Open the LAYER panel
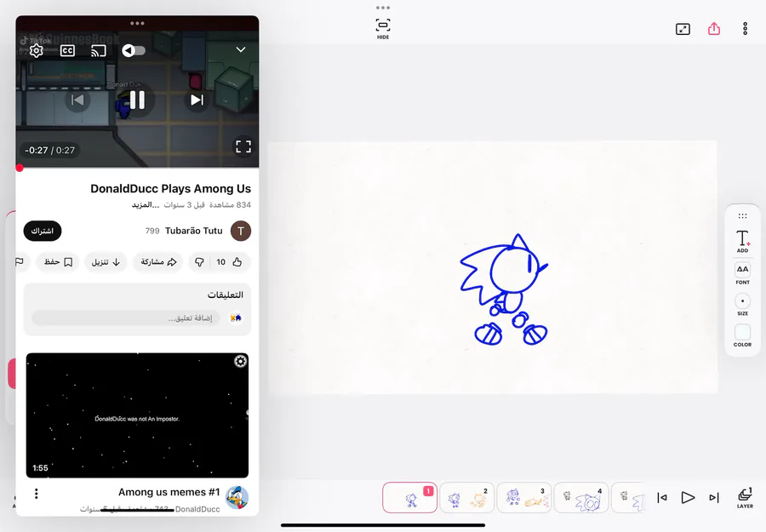 click(x=745, y=498)
